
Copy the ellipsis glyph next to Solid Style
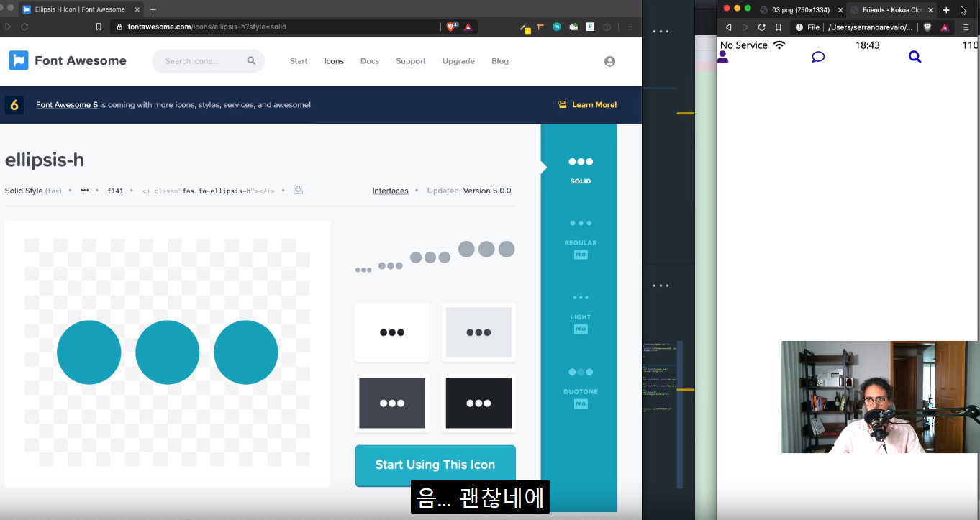[84, 191]
